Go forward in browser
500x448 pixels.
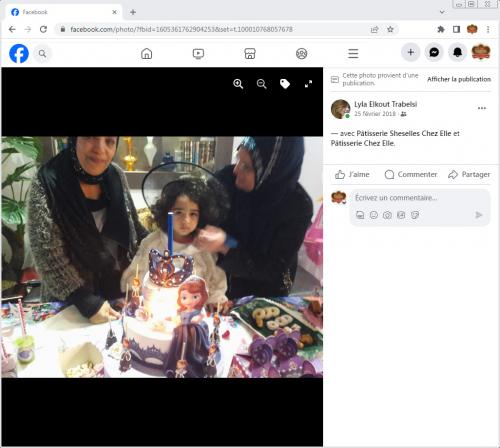point(28,29)
